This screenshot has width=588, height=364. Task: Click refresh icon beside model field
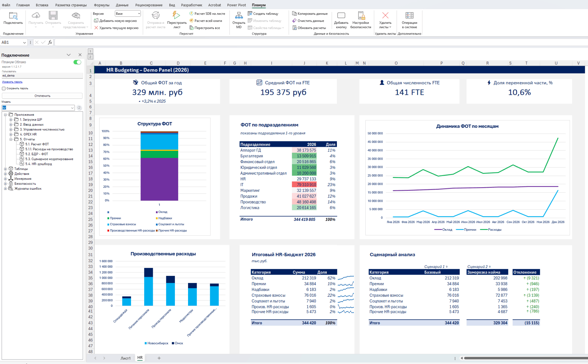pyautogui.click(x=79, y=108)
